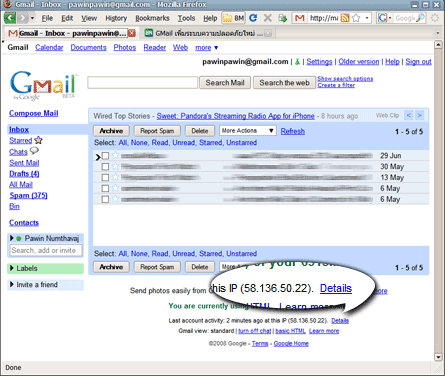Image resolution: width=445 pixels, height=376 pixels.
Task: Go back with the green Back arrow
Action: pos(10,18)
